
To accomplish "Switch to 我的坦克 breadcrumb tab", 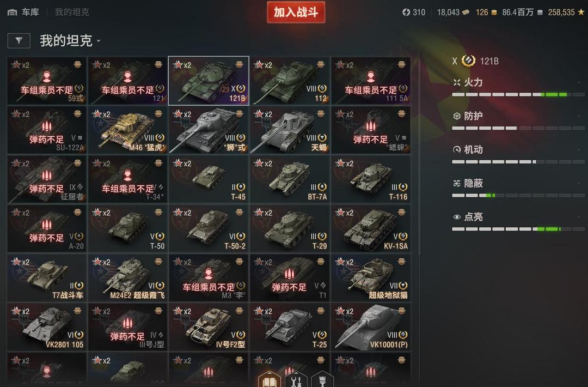I will click(x=72, y=12).
